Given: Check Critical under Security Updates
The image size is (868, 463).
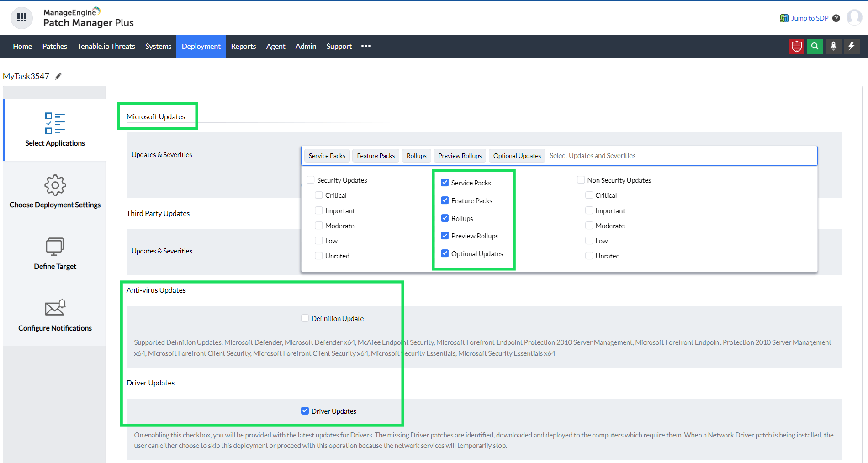Looking at the screenshot, I should (x=319, y=195).
